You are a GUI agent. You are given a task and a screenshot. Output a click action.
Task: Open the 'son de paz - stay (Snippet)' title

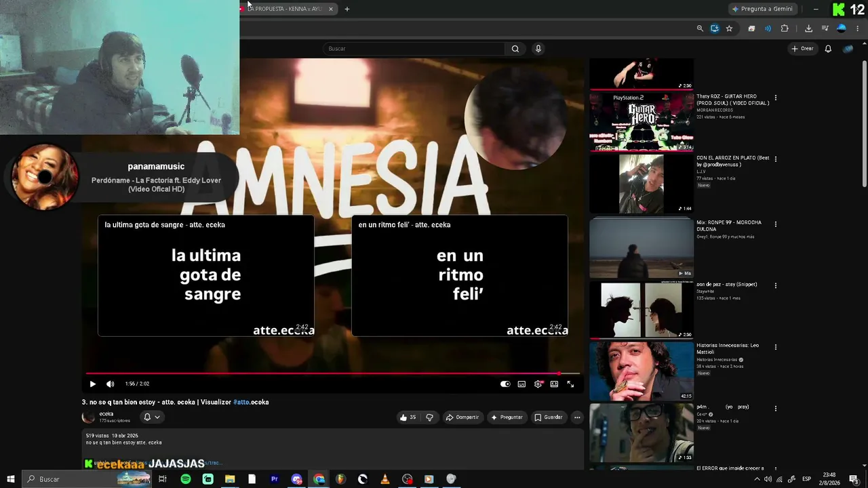pyautogui.click(x=727, y=285)
